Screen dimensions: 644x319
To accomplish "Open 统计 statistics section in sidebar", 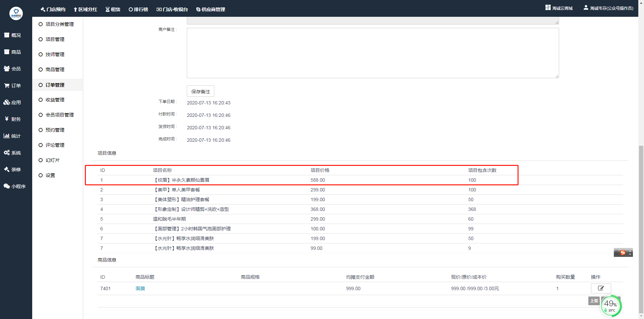I will coord(12,136).
